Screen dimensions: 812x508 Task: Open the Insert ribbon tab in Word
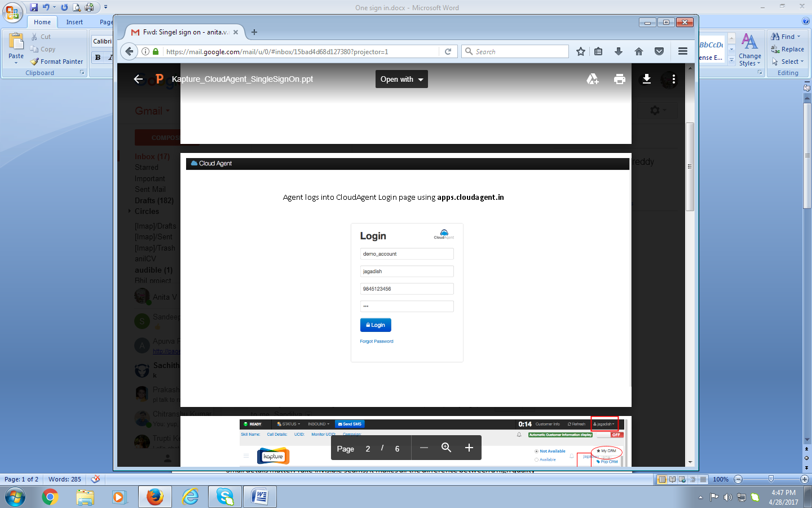click(x=74, y=22)
